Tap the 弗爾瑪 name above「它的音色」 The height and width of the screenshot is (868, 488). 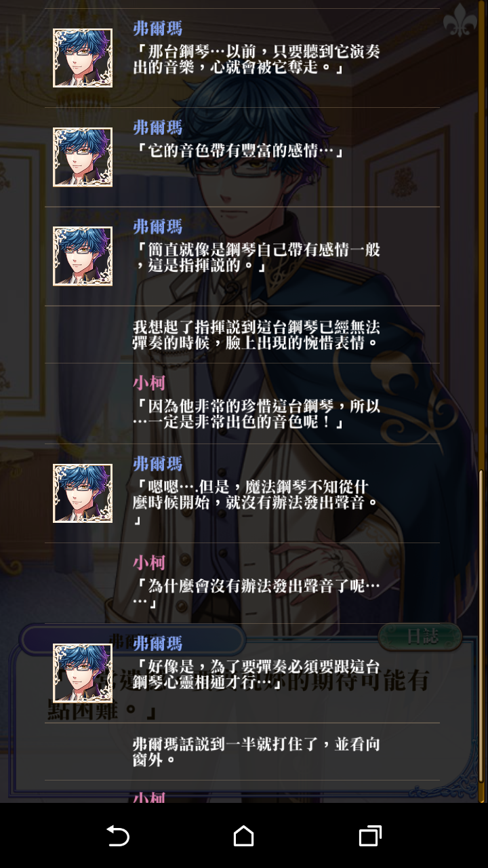pos(157,127)
